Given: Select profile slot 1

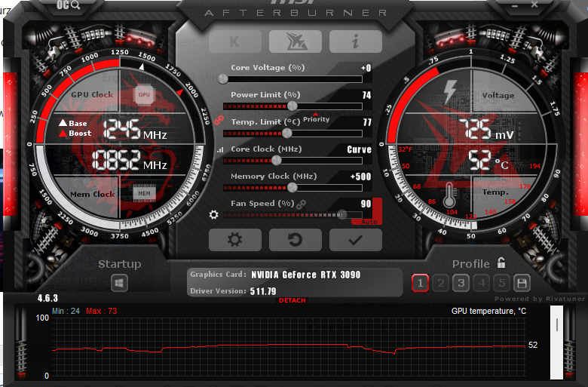Looking at the screenshot, I should click(421, 283).
